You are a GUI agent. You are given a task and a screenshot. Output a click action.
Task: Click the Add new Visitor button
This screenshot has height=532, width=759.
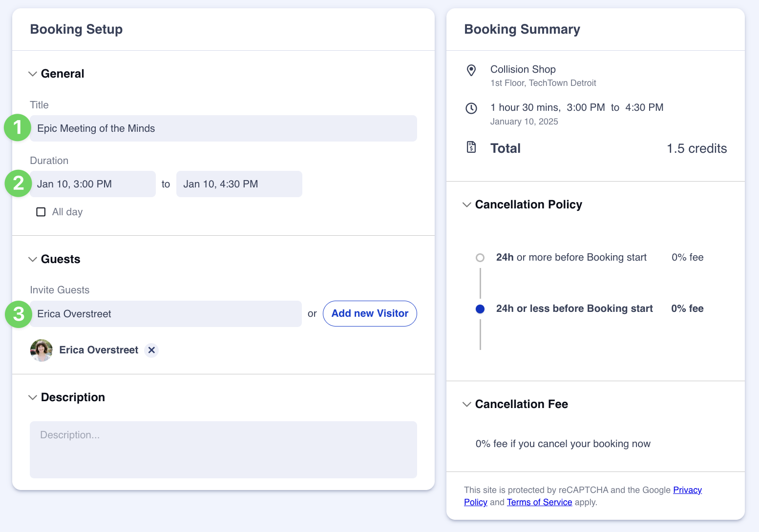pos(370,314)
